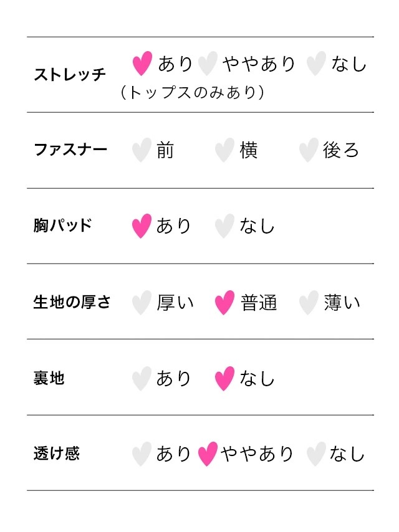This screenshot has height=532, width=399.
Task: Click the gray heart for ストレッチ なし
Action: pos(317,63)
